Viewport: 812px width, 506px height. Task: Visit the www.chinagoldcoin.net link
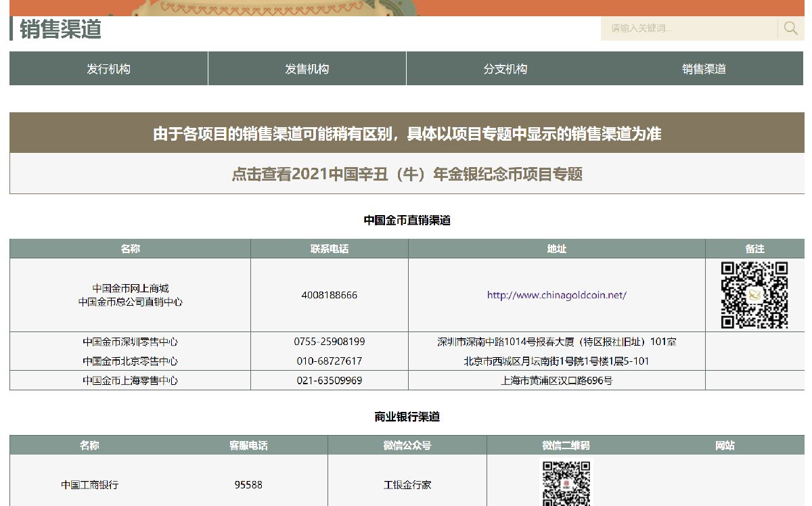click(x=556, y=295)
